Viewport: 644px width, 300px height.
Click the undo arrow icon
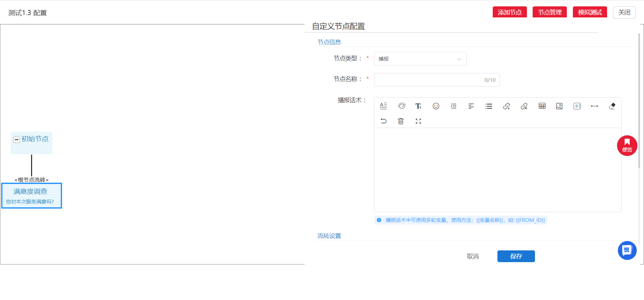[383, 121]
